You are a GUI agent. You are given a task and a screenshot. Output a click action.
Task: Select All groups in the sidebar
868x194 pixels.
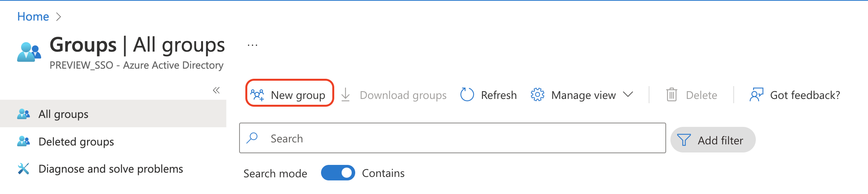click(x=63, y=114)
